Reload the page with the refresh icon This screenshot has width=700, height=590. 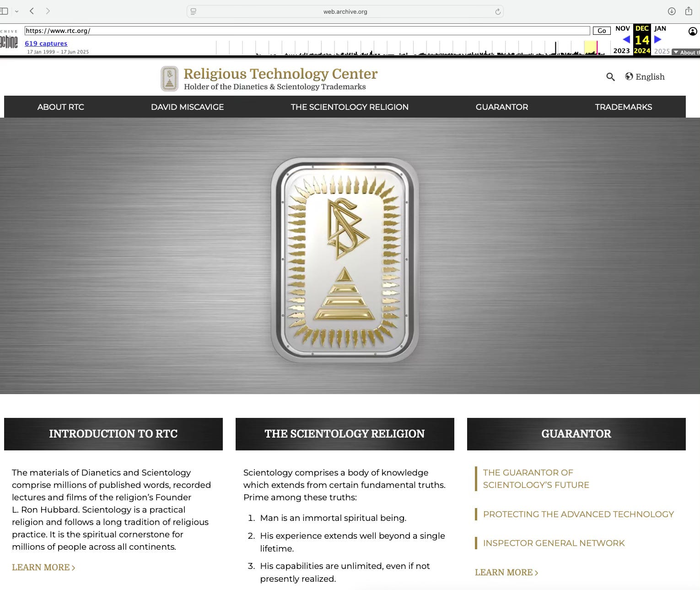click(498, 11)
